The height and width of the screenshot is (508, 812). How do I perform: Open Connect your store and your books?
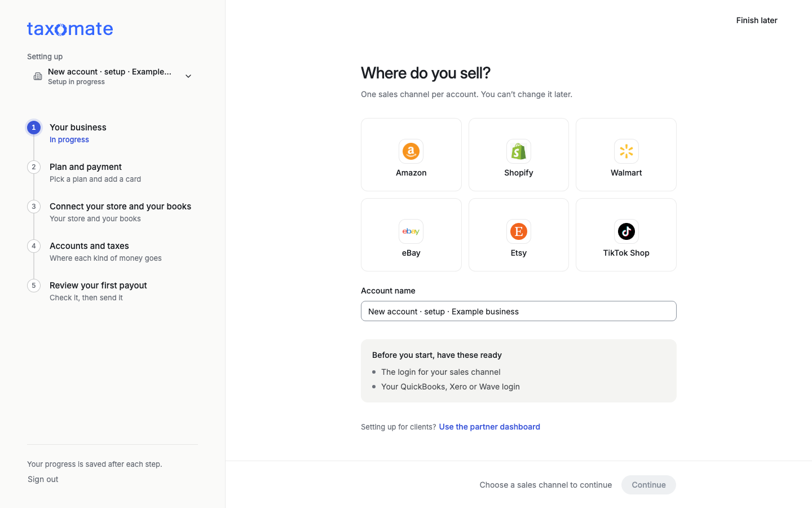pos(120,207)
